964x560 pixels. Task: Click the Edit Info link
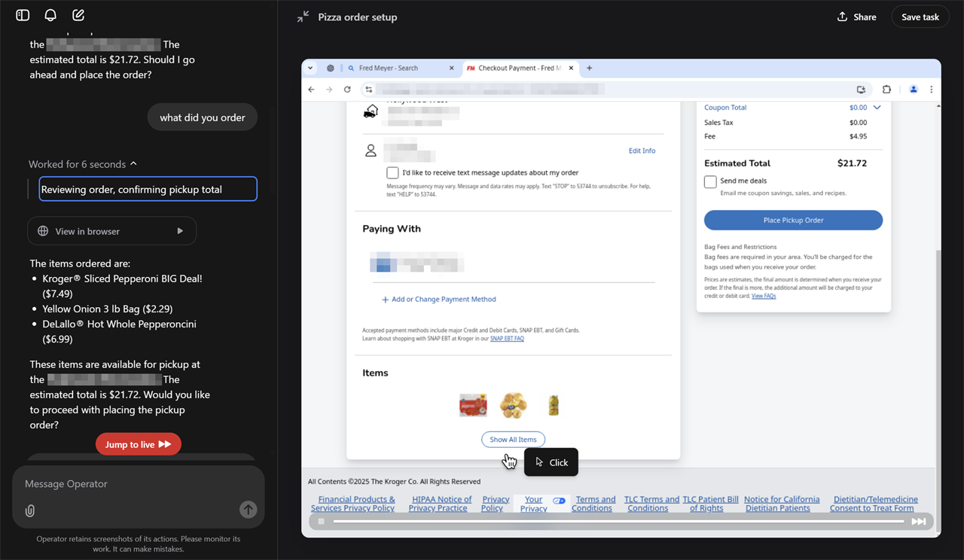[x=642, y=151]
